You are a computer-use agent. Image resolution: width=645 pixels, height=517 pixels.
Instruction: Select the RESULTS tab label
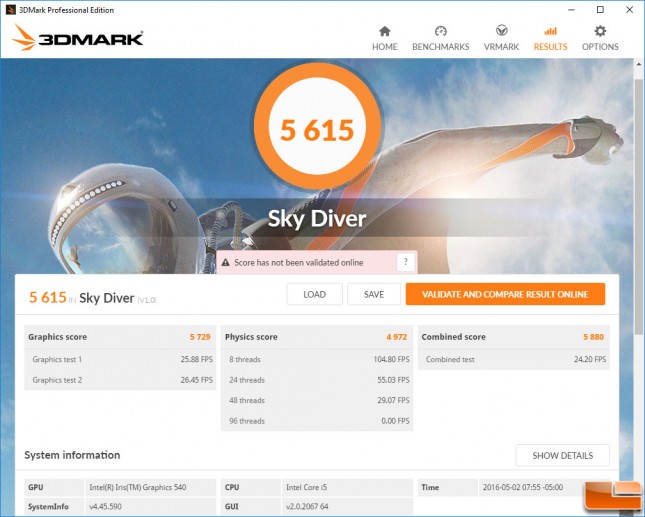point(550,47)
